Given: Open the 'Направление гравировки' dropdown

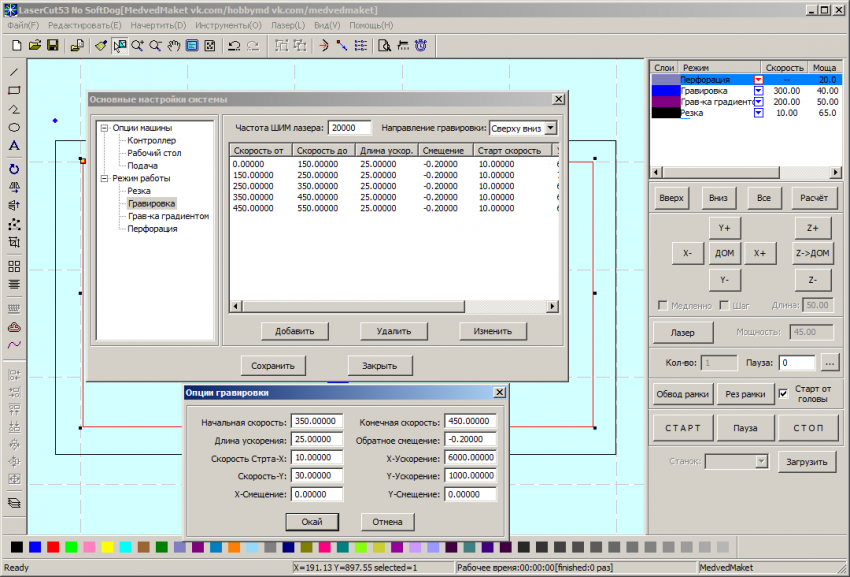Looking at the screenshot, I should coord(549,128).
